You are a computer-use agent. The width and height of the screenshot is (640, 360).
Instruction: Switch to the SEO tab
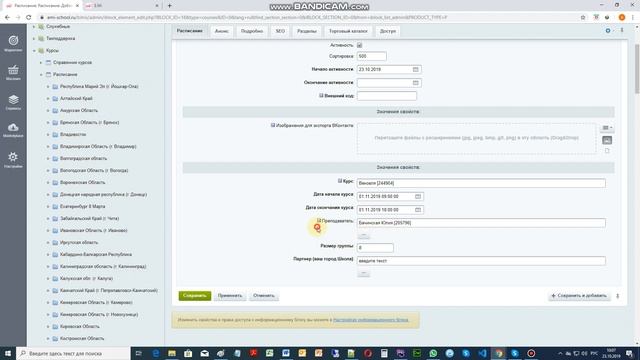point(280,31)
